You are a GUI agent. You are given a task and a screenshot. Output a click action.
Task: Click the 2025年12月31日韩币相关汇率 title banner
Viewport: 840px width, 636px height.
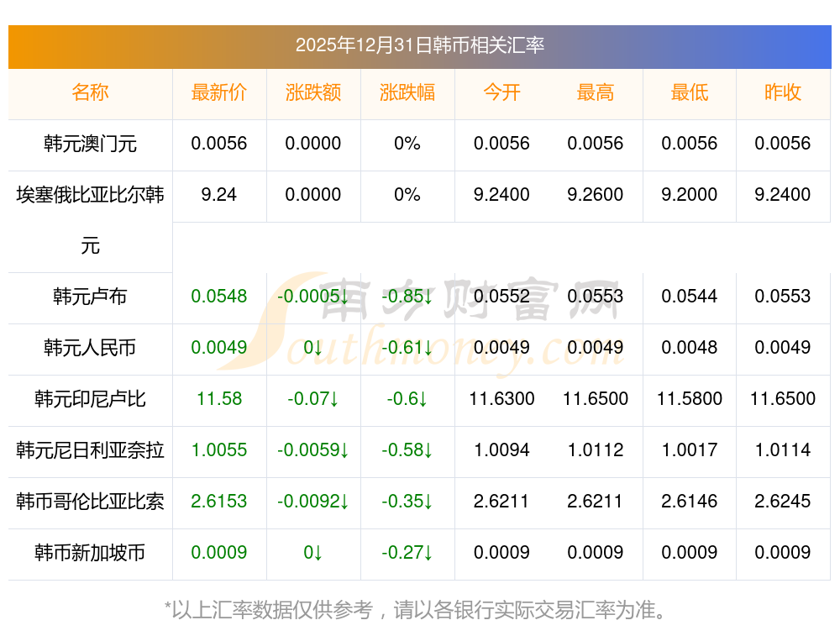pyautogui.click(x=419, y=45)
